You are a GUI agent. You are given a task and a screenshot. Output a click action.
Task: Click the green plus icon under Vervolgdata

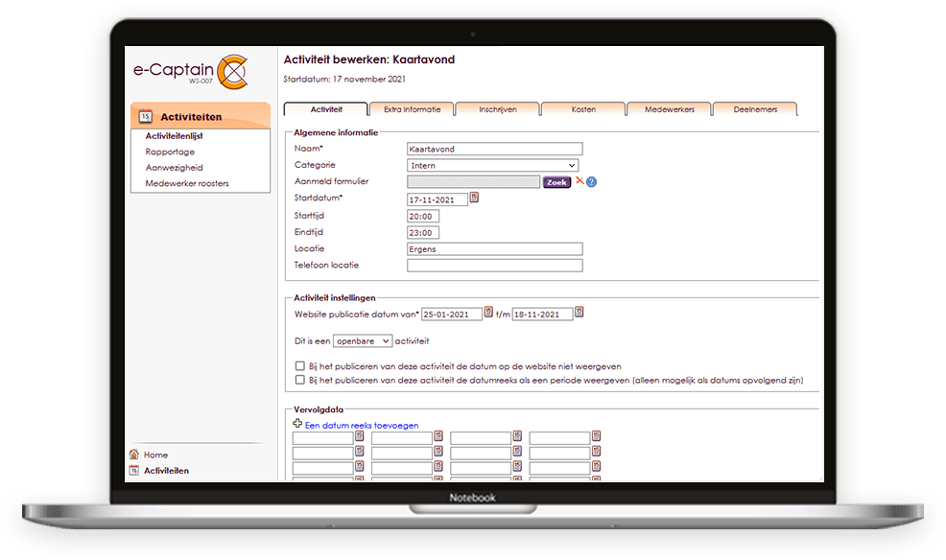click(297, 424)
